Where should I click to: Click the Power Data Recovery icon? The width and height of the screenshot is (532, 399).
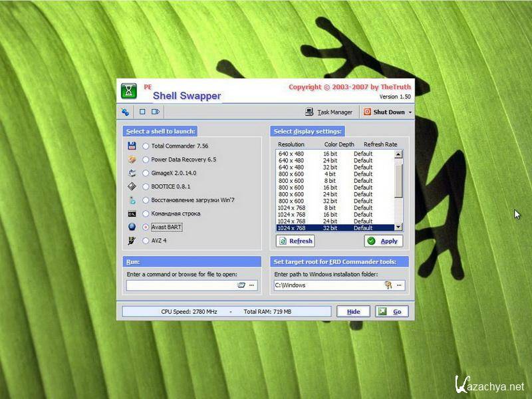[132, 160]
